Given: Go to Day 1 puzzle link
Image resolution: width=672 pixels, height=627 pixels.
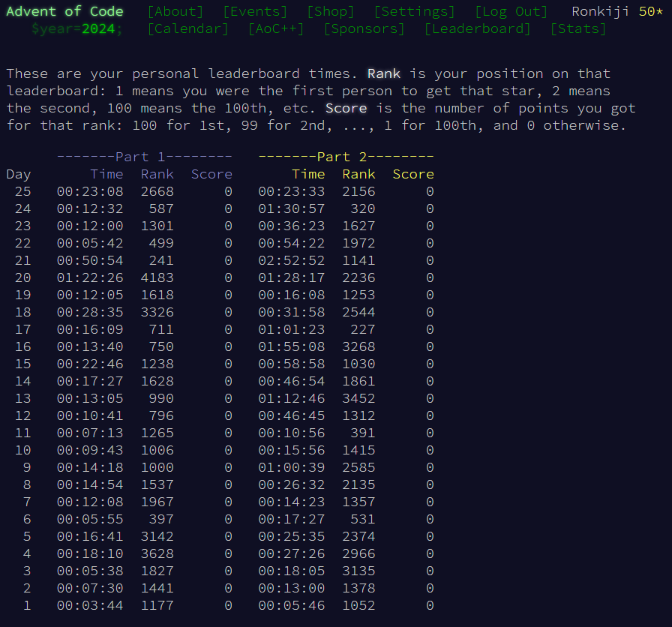Looking at the screenshot, I should click(x=27, y=605).
